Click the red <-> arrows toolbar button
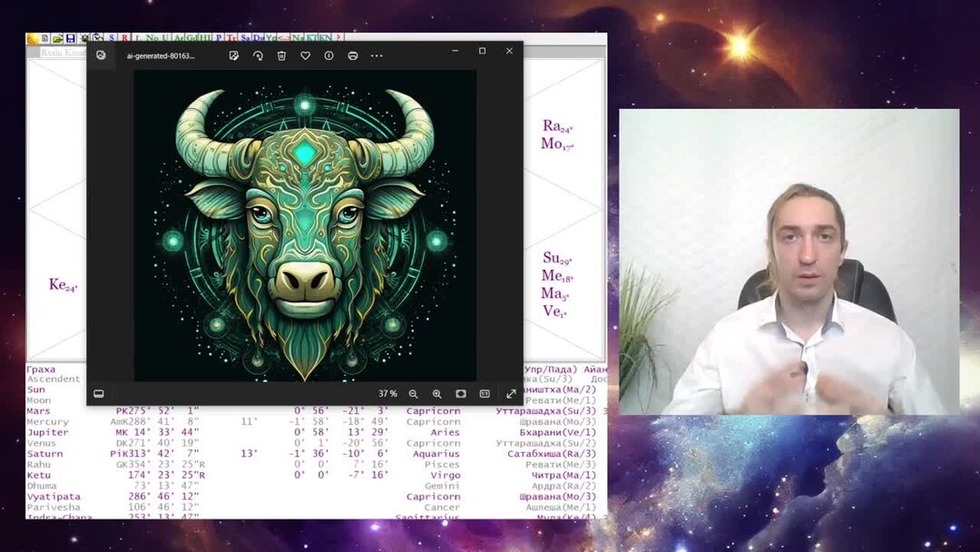Viewport: 980px width, 552px height. [x=284, y=38]
